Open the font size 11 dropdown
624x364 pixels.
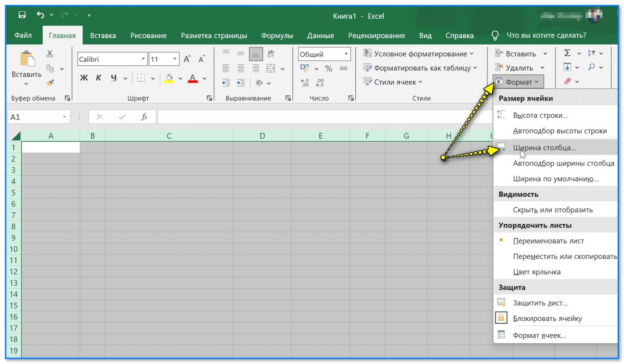click(175, 59)
